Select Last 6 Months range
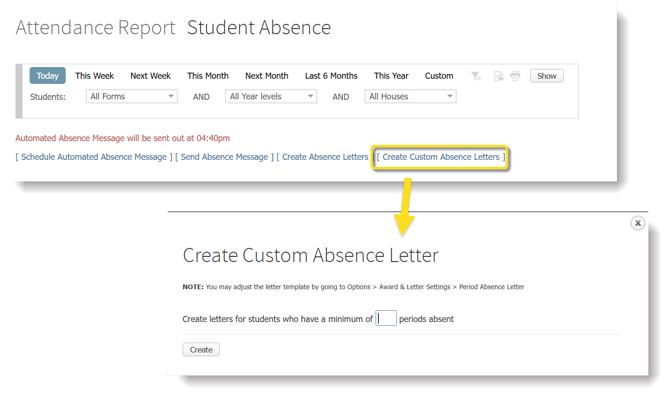Viewport: 670px width, 397px height. click(331, 76)
